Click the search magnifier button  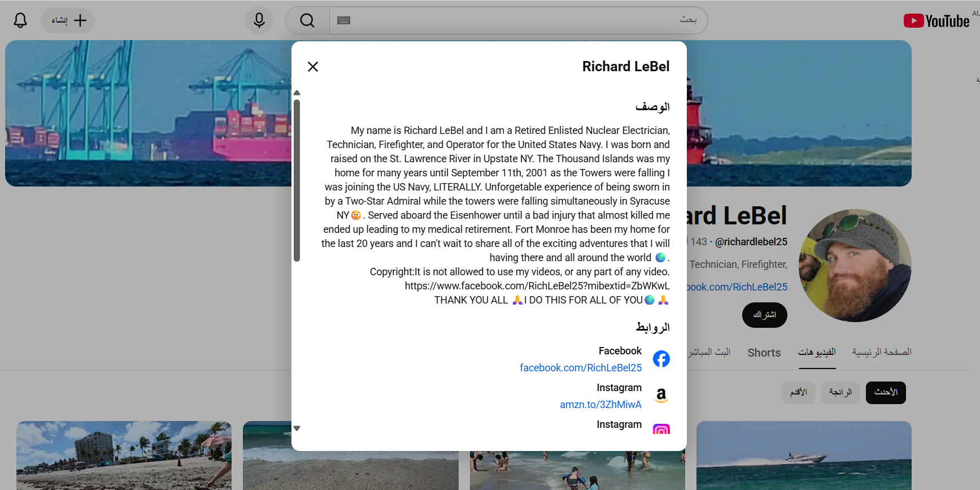307,21
